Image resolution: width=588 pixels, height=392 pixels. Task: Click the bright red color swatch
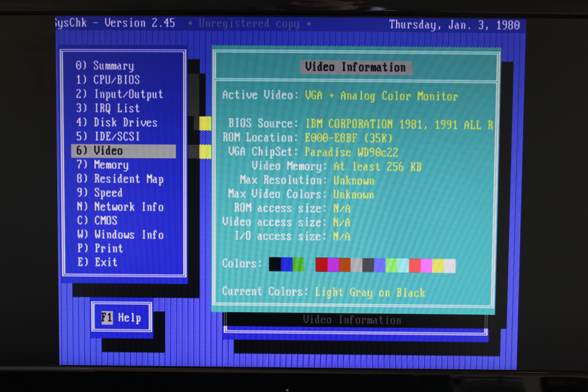(x=415, y=265)
